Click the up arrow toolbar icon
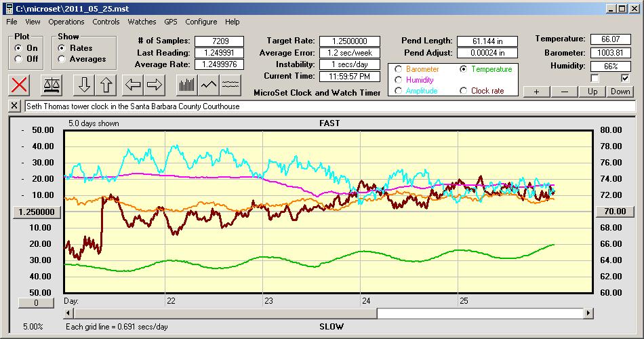This screenshot has height=339, width=644. (106, 85)
